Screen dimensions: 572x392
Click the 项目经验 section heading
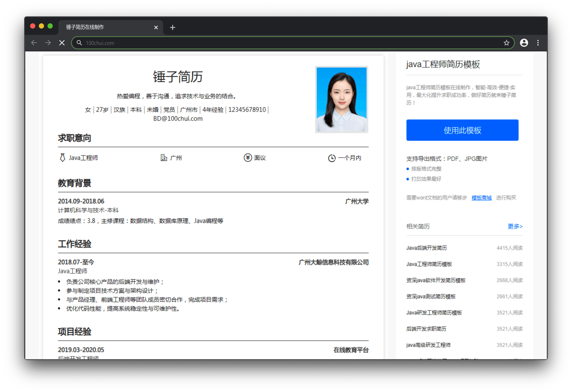75,332
